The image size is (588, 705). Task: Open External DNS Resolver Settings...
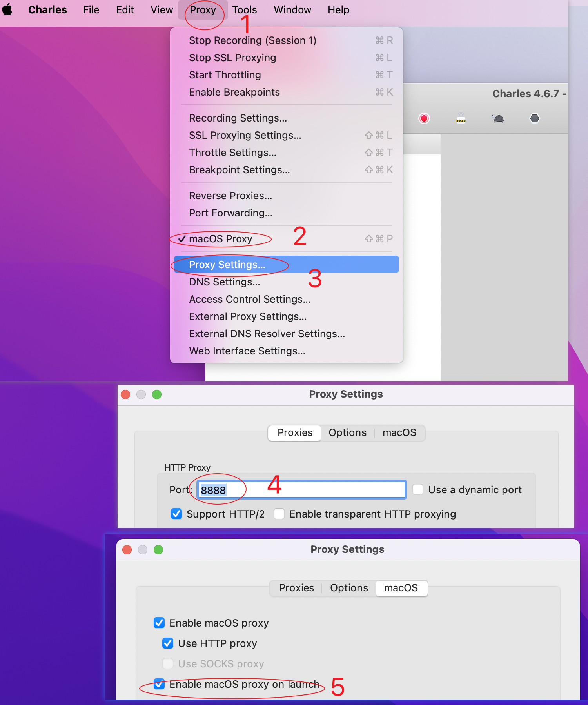[x=287, y=334]
